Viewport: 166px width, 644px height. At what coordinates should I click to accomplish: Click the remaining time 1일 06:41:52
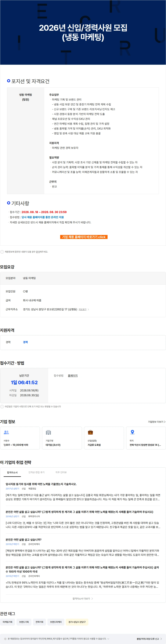[x=24, y=382]
